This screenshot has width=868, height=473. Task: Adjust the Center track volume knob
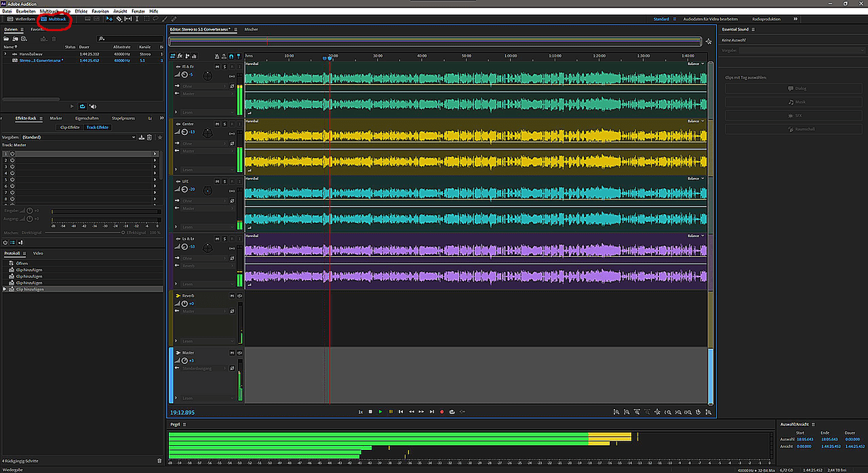(184, 132)
